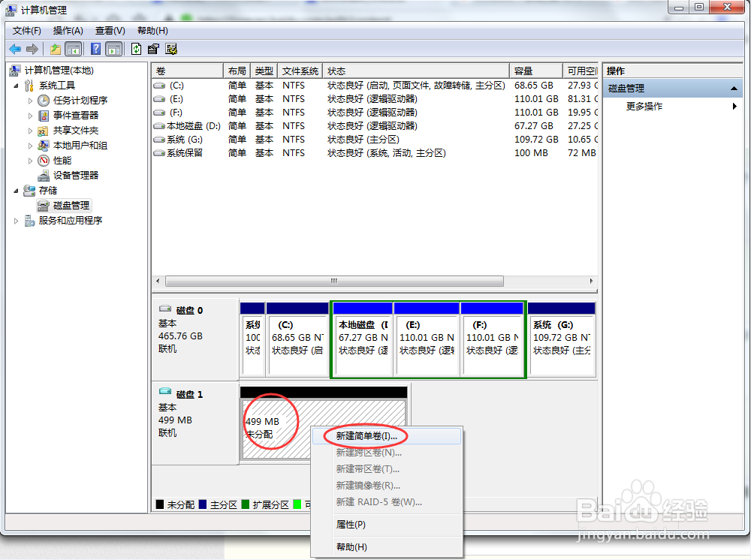Image resolution: width=751 pixels, height=560 pixels.
Task: Click the 磁盘 0 disk label icon
Action: tap(165, 309)
